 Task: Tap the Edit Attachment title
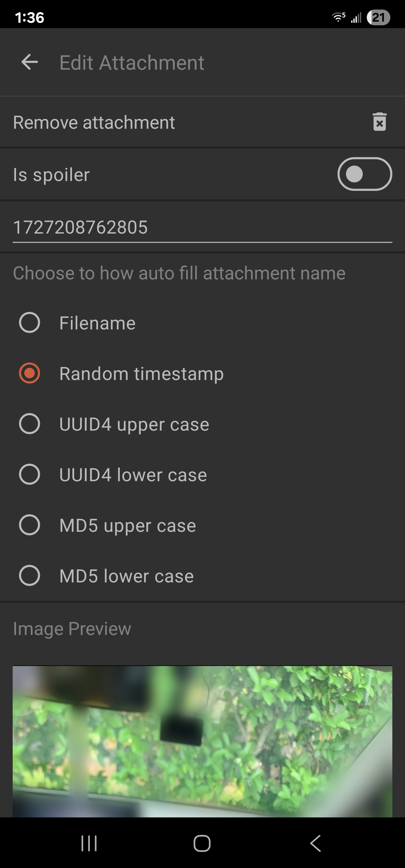pos(132,63)
